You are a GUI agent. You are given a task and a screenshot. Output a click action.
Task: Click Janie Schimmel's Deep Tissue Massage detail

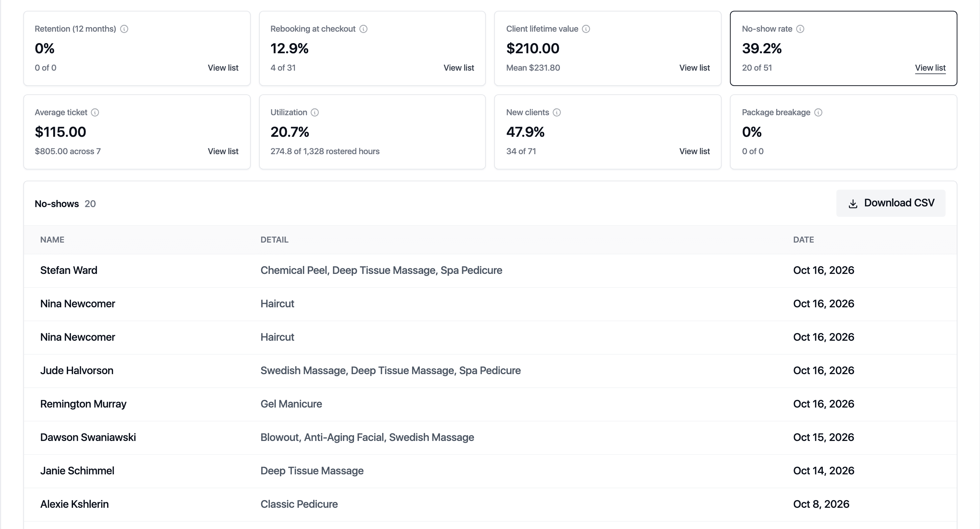click(x=312, y=471)
